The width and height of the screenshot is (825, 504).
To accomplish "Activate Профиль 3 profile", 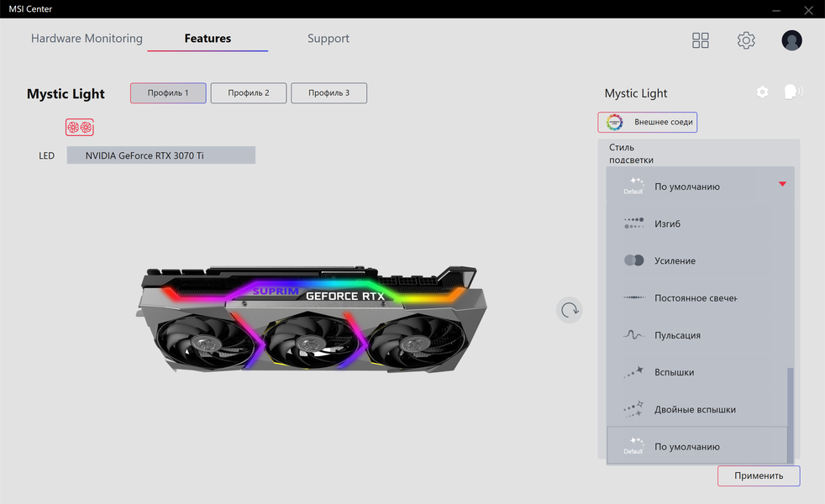I will (x=328, y=93).
